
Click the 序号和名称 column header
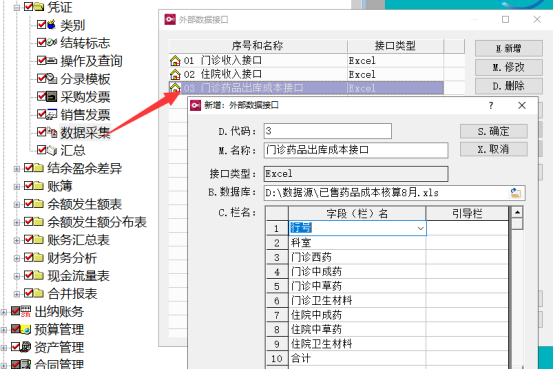pos(258,46)
